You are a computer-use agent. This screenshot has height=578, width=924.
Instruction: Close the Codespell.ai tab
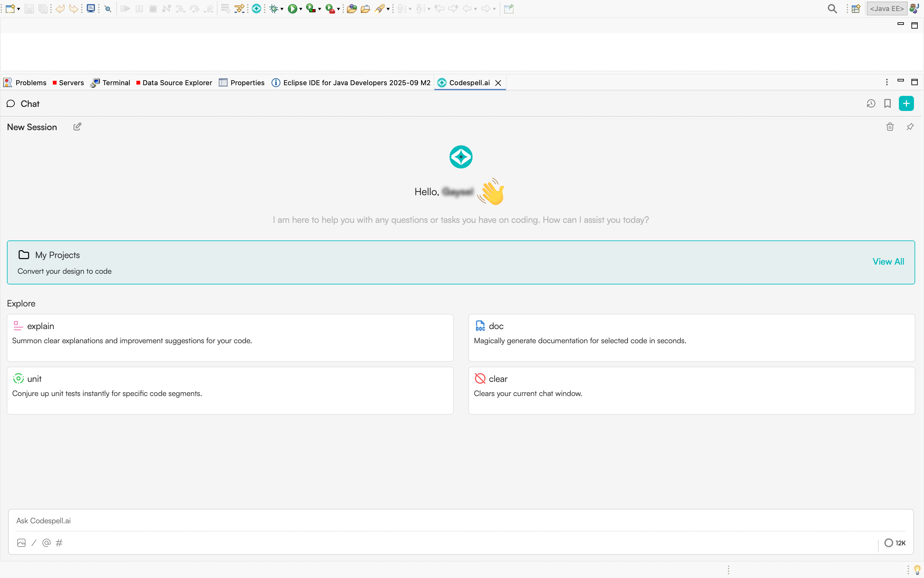[x=498, y=83]
